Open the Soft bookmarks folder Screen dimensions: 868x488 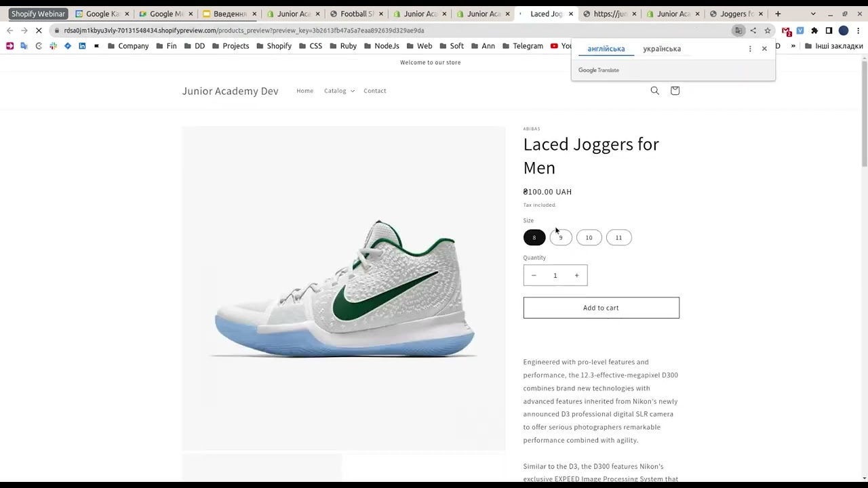point(452,46)
